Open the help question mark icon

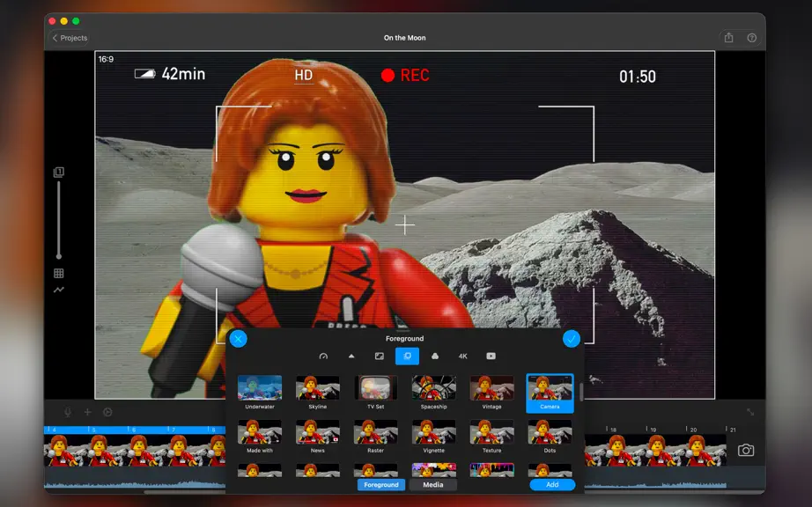752,38
